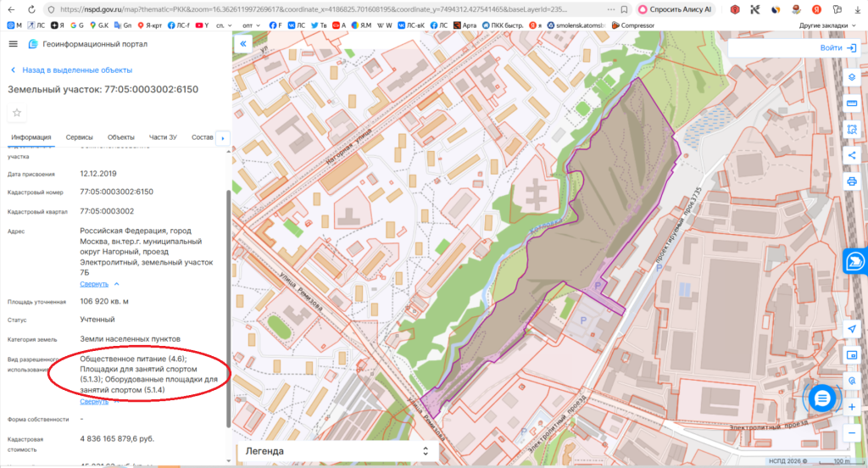This screenshot has height=468, width=868.
Task: Open the map layers panel
Action: tap(851, 76)
